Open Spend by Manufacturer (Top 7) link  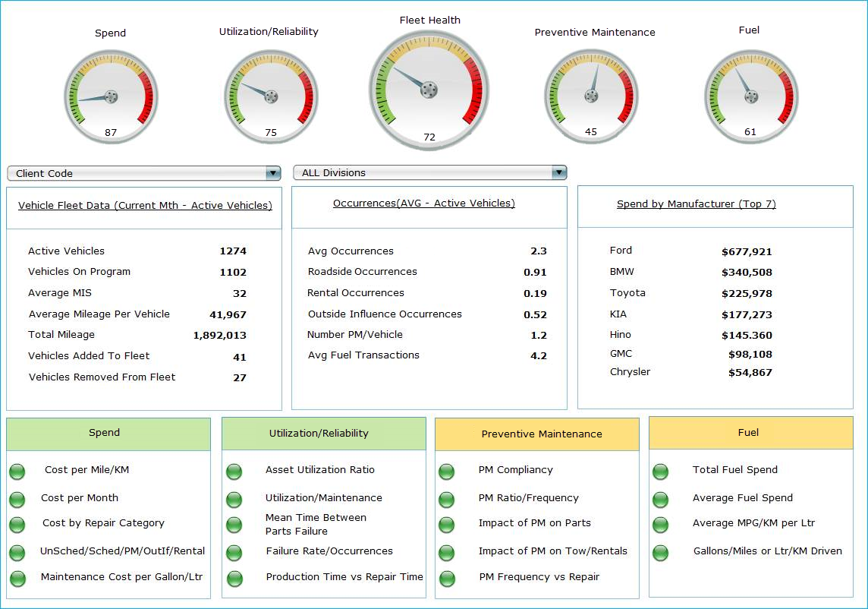pos(696,204)
